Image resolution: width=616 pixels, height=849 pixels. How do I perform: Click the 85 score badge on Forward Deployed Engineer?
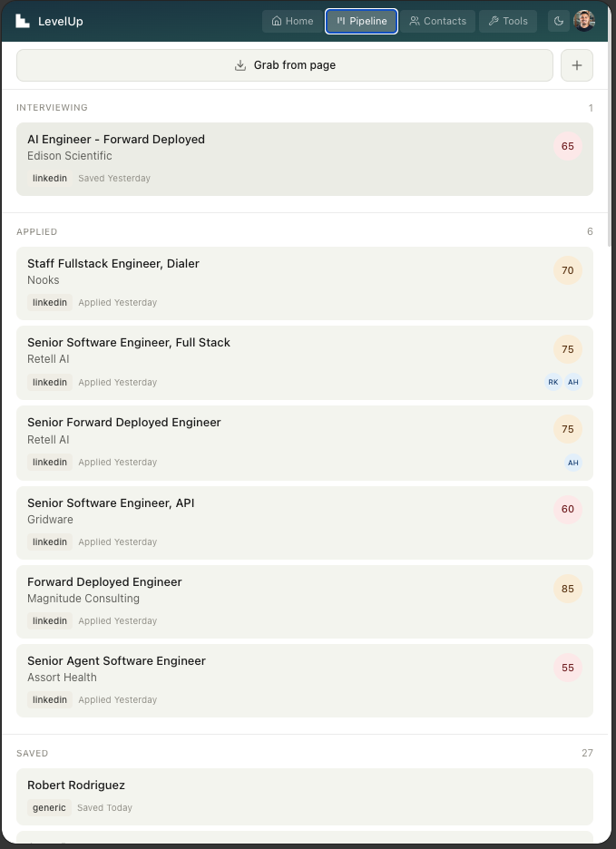click(x=568, y=589)
